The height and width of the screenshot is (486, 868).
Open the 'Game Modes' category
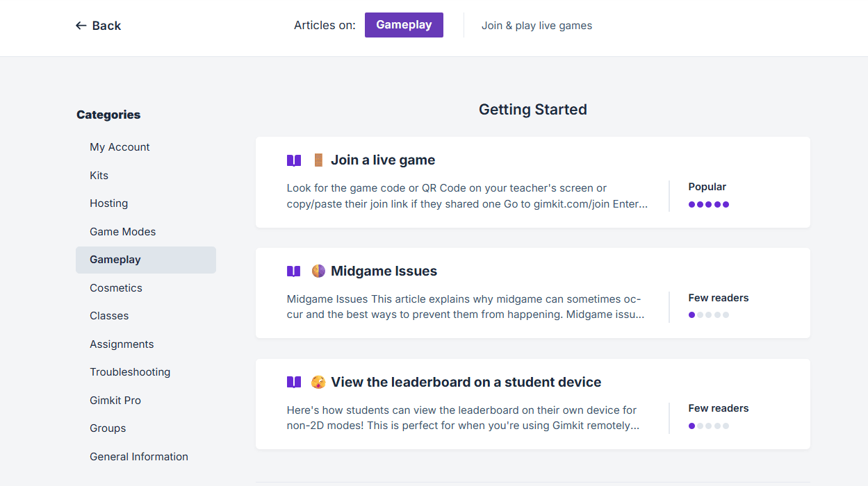tap(122, 231)
